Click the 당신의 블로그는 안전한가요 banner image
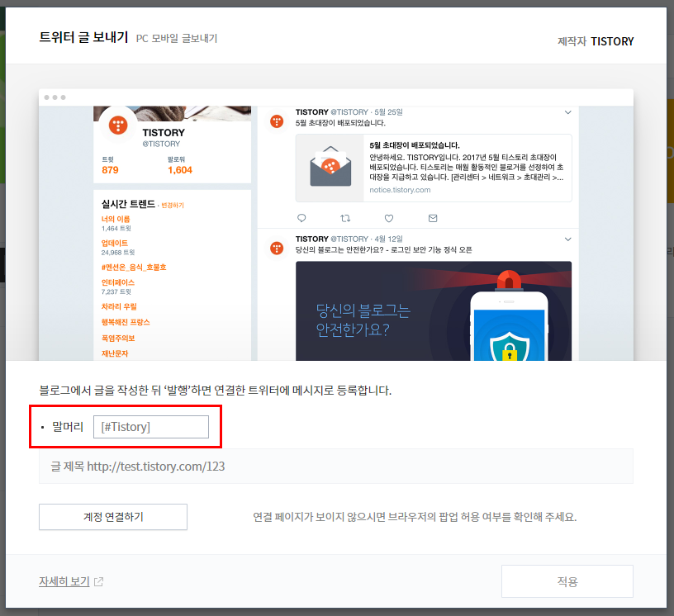 (434, 310)
